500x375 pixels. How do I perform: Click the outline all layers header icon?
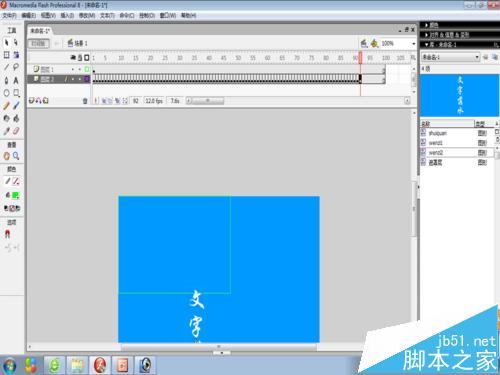(x=87, y=58)
